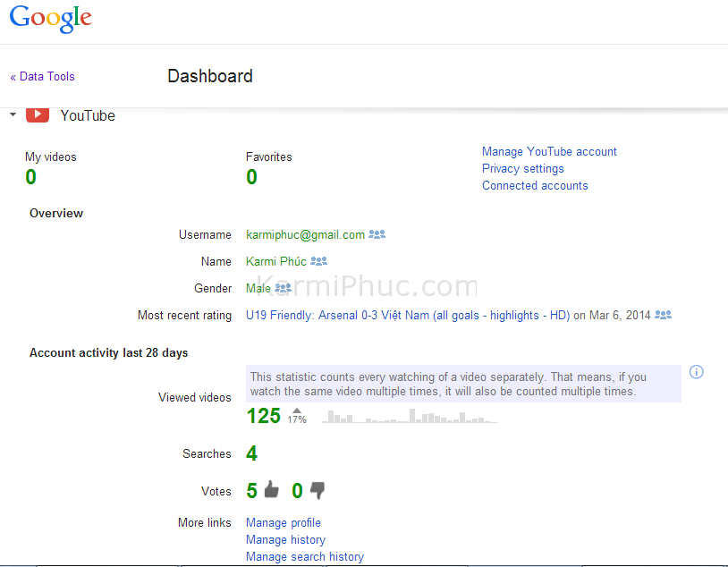Click the Google logo
This screenshot has height=567, width=728.
(x=51, y=19)
